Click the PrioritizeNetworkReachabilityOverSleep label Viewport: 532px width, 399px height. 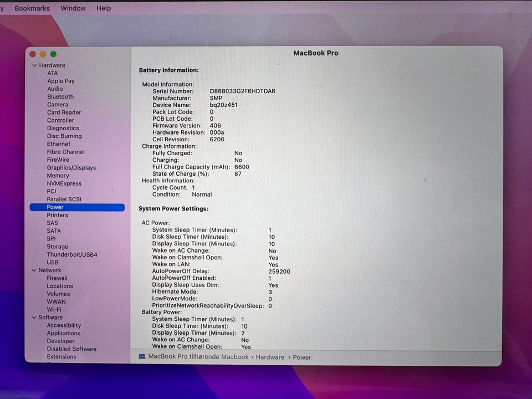click(x=208, y=306)
